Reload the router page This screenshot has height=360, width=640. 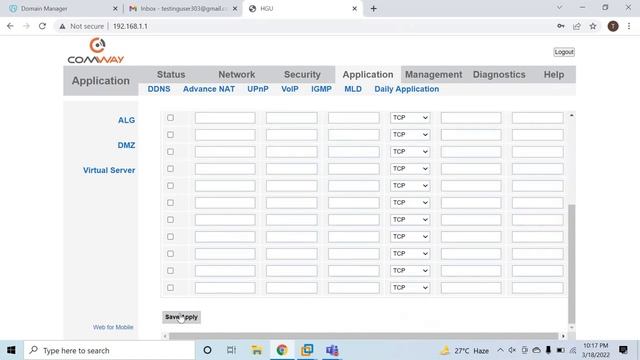42,26
